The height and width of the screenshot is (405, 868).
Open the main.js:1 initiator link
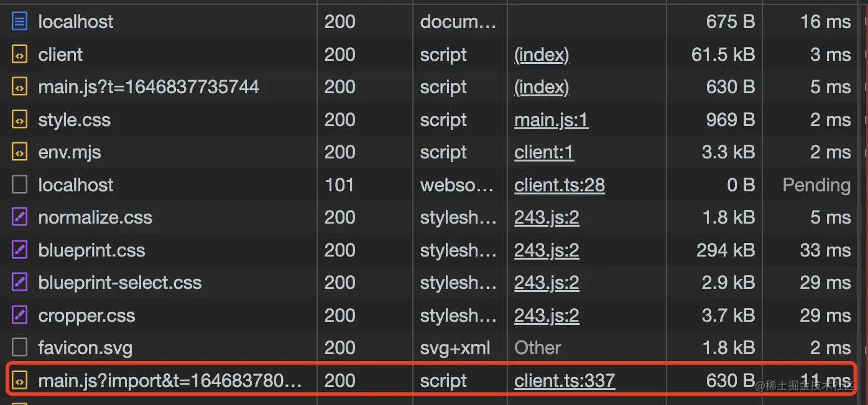552,120
